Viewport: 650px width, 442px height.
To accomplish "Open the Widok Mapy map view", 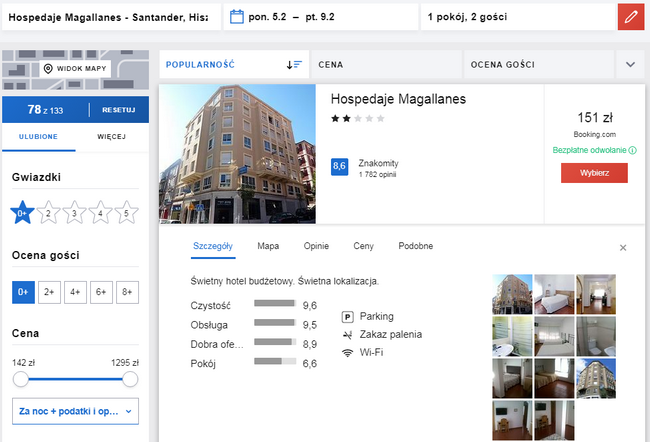I will pos(75,69).
